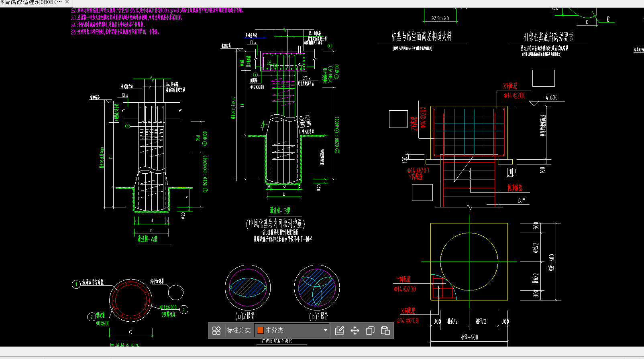Click the paste clipboard icon

pyautogui.click(x=385, y=331)
